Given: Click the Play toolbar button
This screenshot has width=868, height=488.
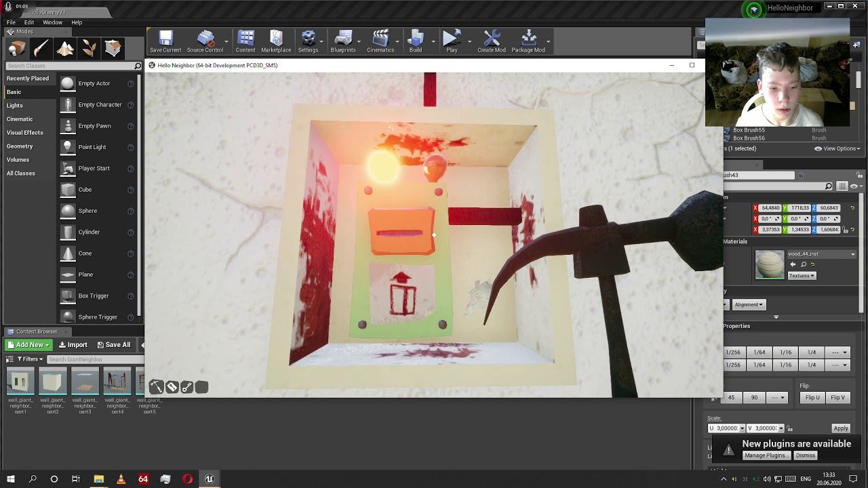Looking at the screenshot, I should 452,41.
